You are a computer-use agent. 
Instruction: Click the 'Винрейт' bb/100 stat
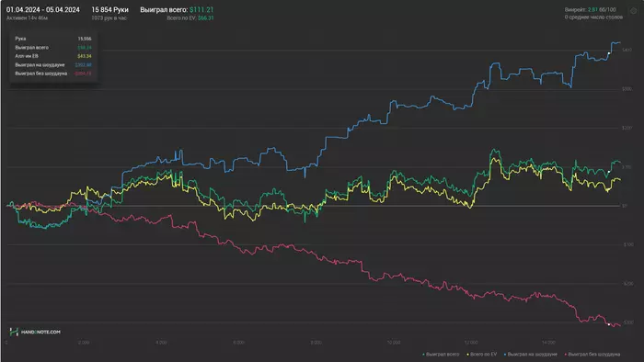pos(590,9)
